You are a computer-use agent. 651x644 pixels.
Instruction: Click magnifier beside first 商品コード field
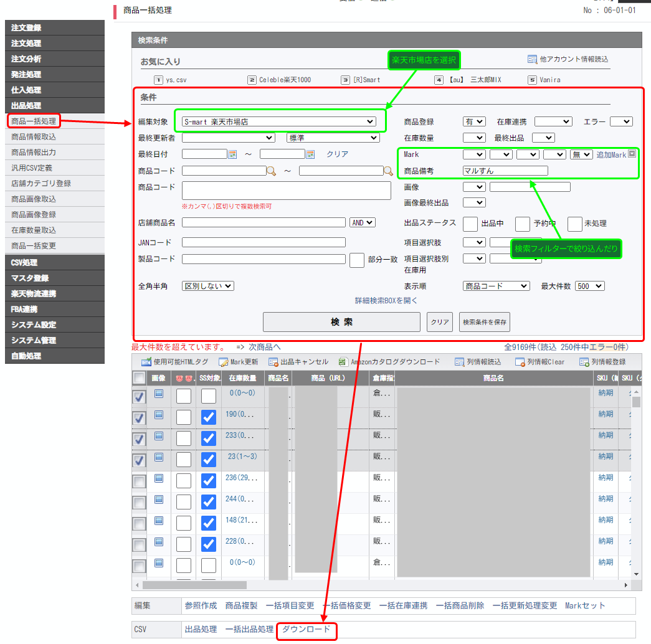(x=272, y=171)
